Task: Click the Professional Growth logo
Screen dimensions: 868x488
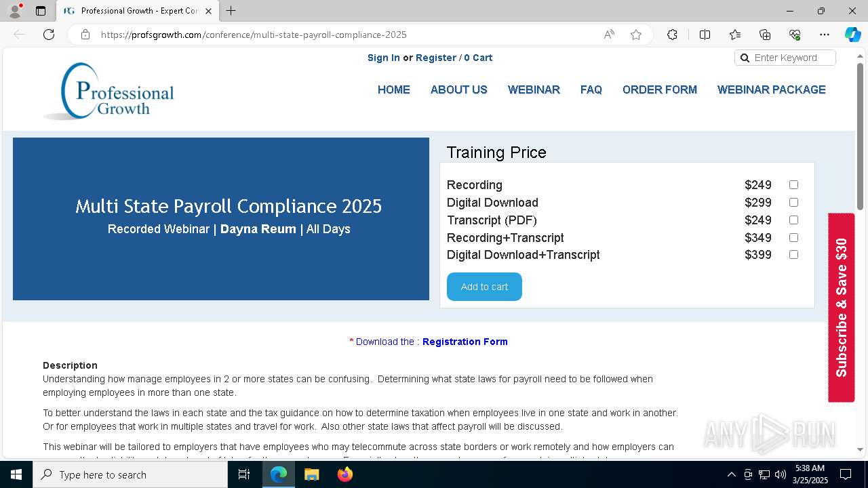Action: (110, 91)
